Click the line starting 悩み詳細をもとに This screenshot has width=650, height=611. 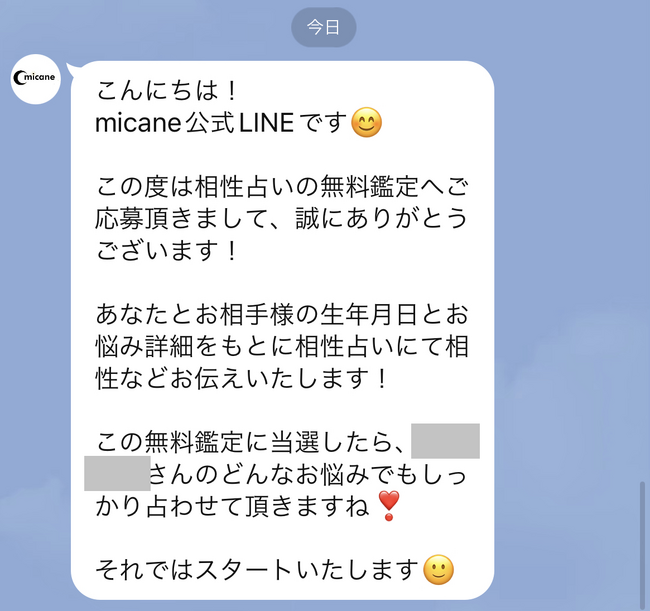click(282, 346)
